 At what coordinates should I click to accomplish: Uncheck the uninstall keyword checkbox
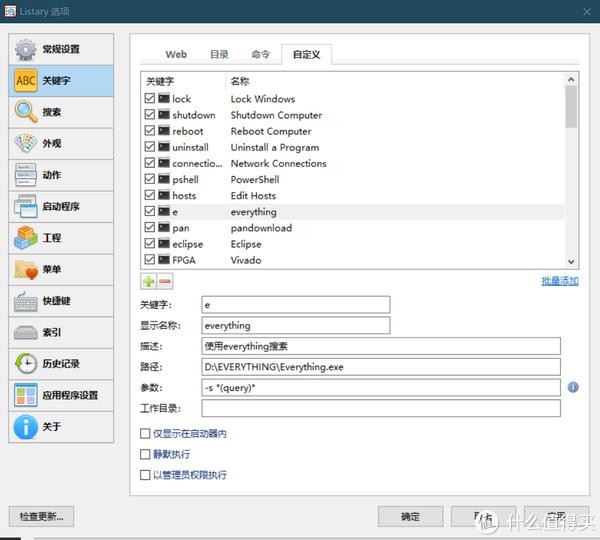(x=150, y=147)
